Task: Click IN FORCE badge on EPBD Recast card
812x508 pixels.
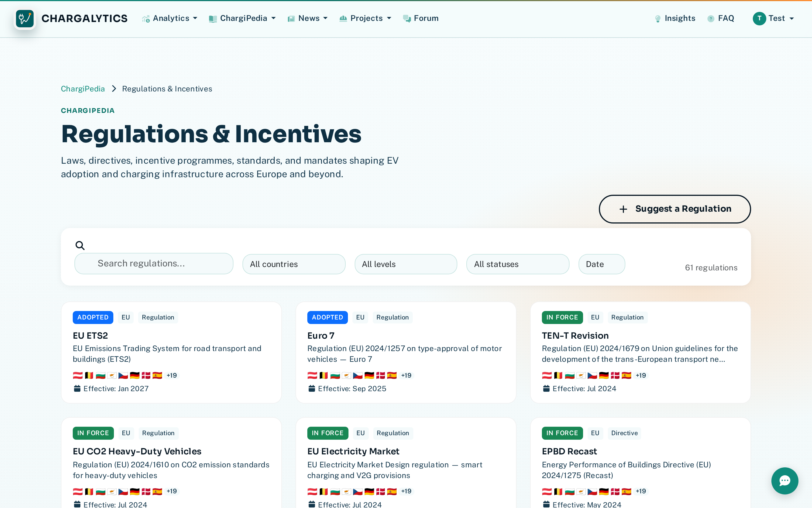Action: coord(562,433)
